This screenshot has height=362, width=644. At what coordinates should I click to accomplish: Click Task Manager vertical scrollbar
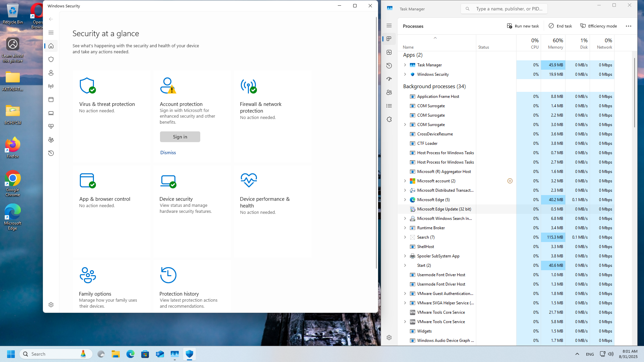(634, 92)
